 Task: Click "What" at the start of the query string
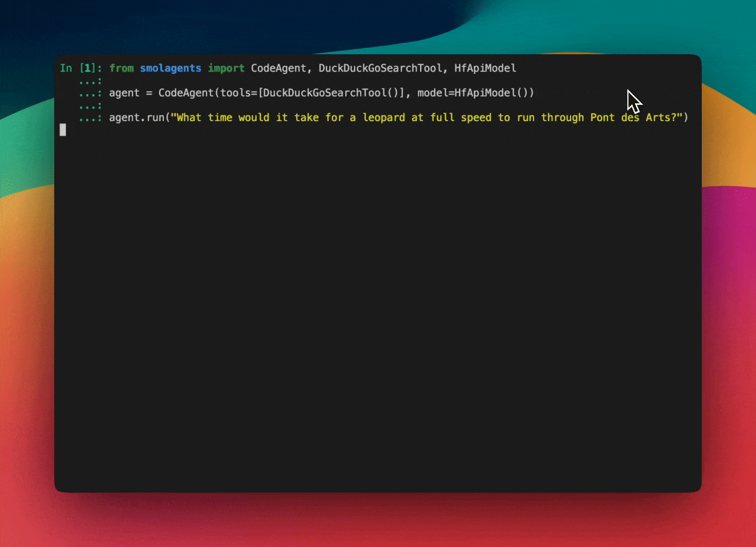(x=189, y=118)
